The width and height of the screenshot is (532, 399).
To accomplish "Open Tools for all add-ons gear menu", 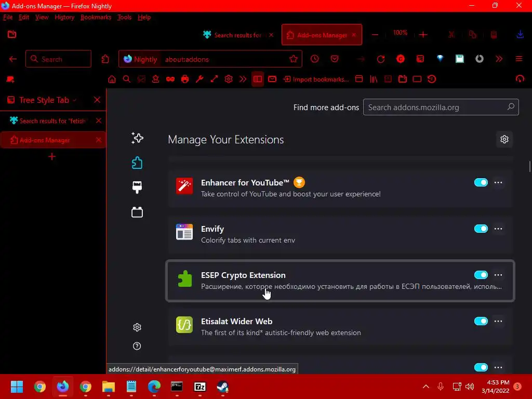I will 504,139.
